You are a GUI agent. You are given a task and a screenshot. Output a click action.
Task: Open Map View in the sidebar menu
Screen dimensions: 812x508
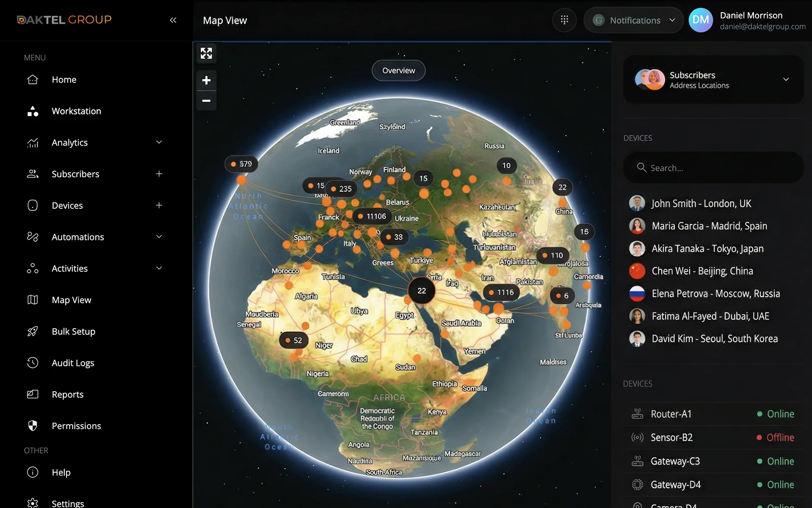pos(72,300)
